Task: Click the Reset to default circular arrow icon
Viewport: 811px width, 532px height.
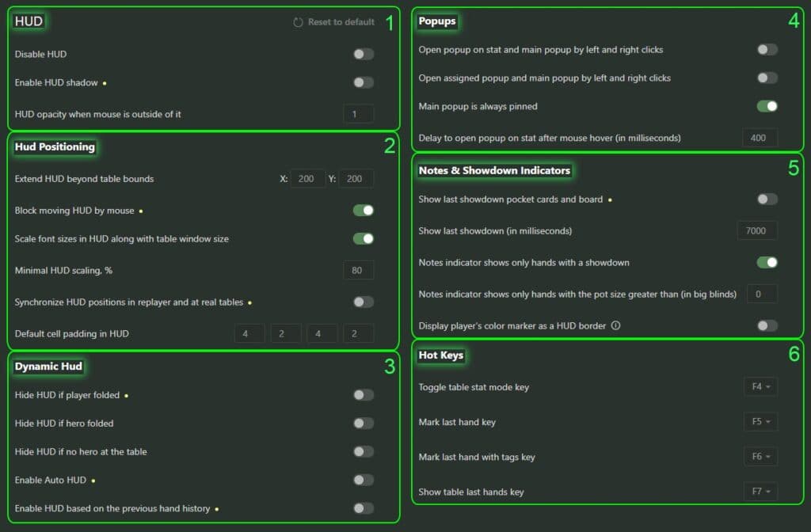Action: (298, 22)
